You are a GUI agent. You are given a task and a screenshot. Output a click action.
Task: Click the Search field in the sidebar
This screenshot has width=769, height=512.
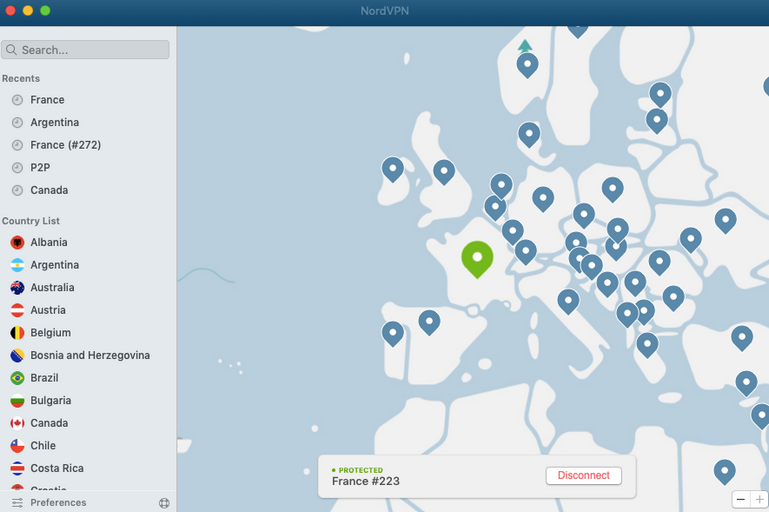(x=85, y=50)
